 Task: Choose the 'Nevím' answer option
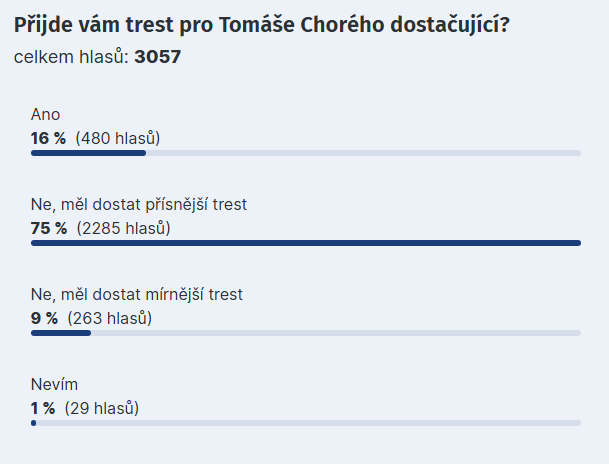(54, 384)
